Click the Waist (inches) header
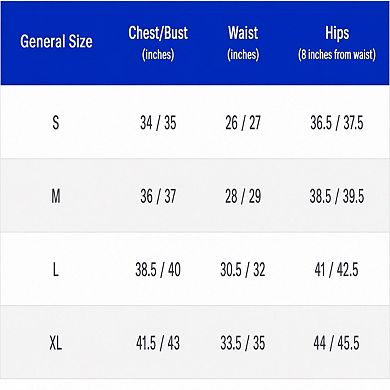390x390 pixels. click(243, 43)
